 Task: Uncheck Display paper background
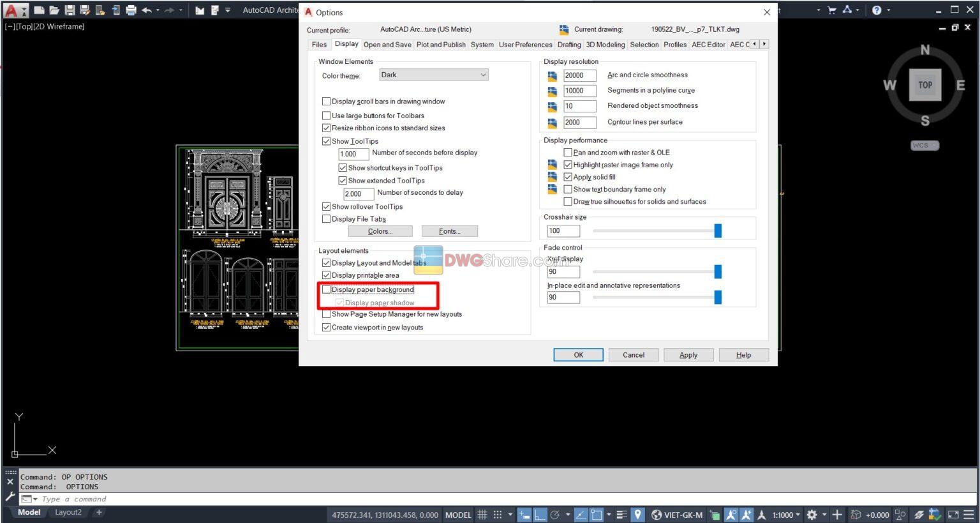(x=326, y=289)
